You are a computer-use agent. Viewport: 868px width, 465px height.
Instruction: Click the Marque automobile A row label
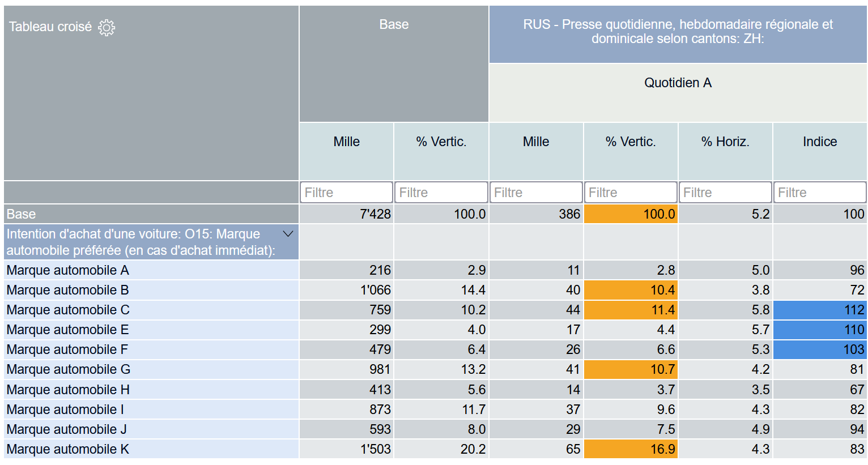[68, 270]
